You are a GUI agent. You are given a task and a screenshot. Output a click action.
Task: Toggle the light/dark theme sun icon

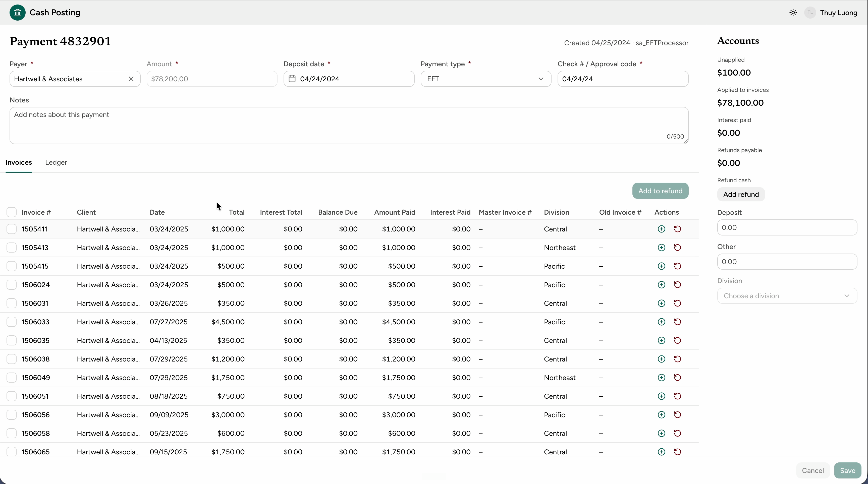(793, 13)
